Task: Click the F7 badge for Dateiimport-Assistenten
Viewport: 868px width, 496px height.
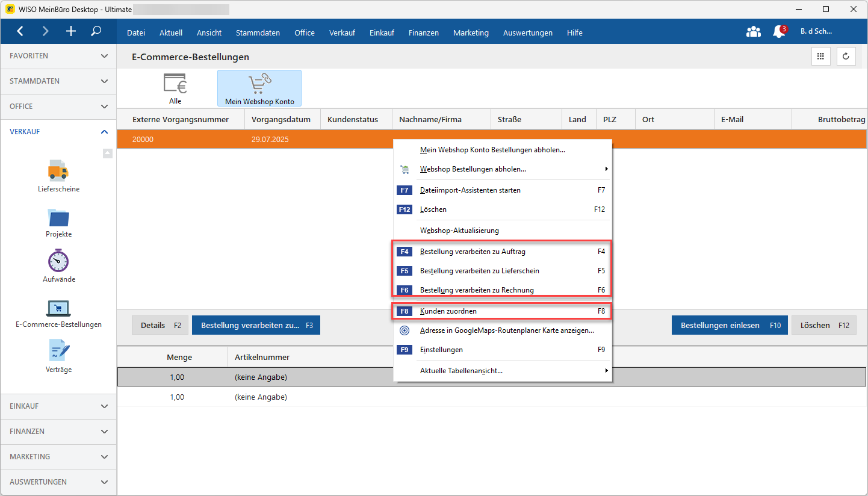Action: 405,190
